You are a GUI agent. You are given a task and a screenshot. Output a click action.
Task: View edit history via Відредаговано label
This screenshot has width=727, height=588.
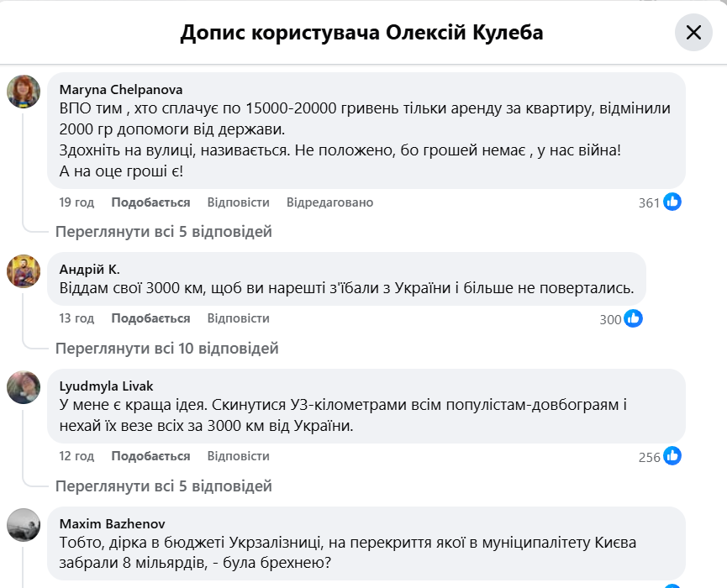point(329,202)
